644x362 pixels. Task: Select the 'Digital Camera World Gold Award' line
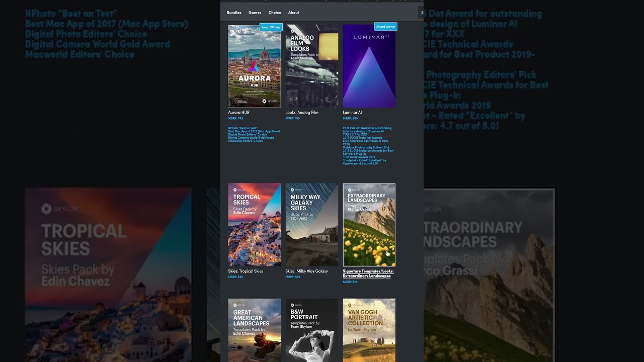click(x=251, y=138)
